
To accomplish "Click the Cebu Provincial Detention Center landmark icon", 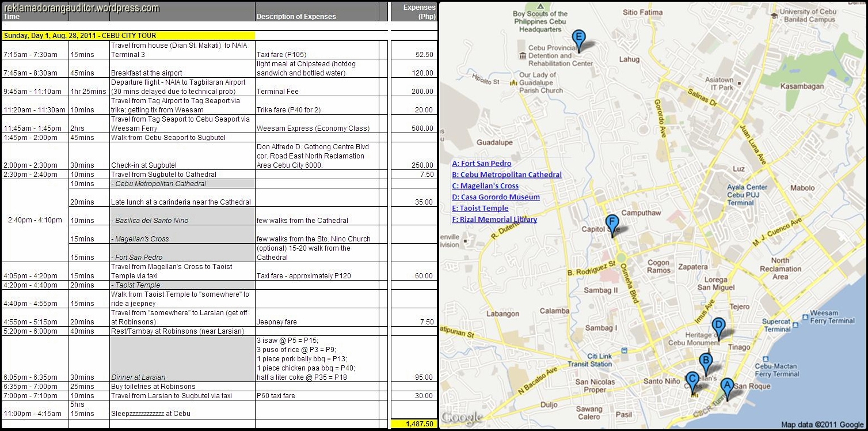I will click(x=523, y=56).
